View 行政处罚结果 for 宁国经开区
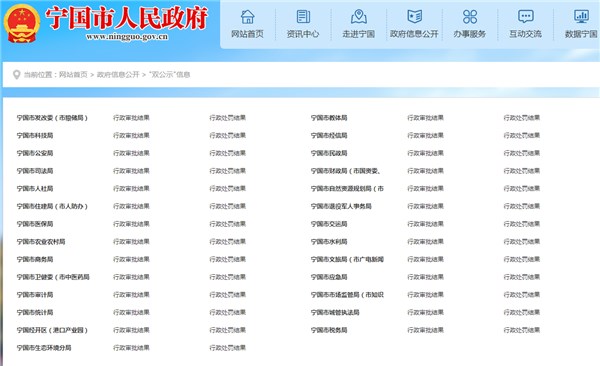The height and width of the screenshot is (366, 600). pos(227,330)
